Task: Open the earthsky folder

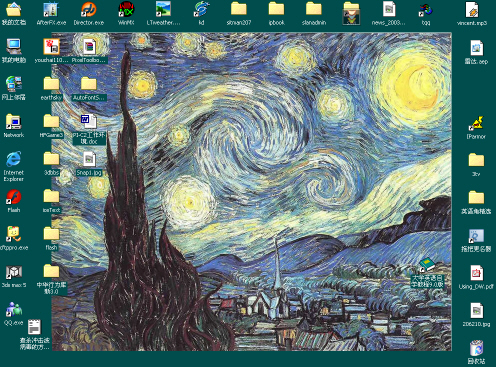Action: click(51, 84)
